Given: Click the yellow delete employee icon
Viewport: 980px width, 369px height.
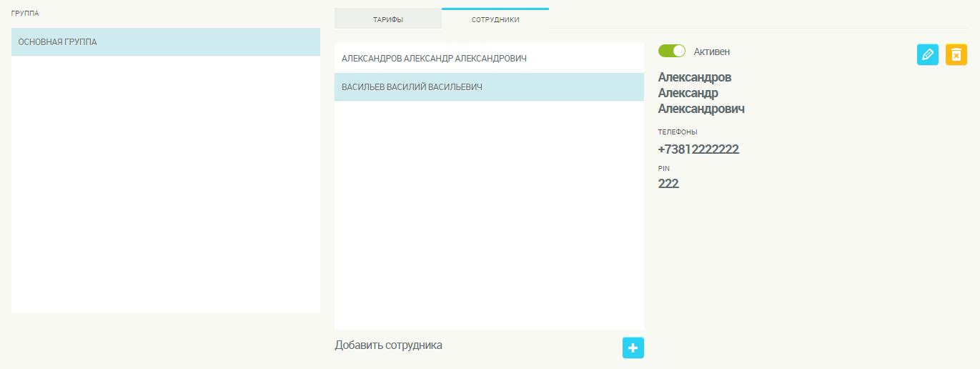Looking at the screenshot, I should 956,54.
